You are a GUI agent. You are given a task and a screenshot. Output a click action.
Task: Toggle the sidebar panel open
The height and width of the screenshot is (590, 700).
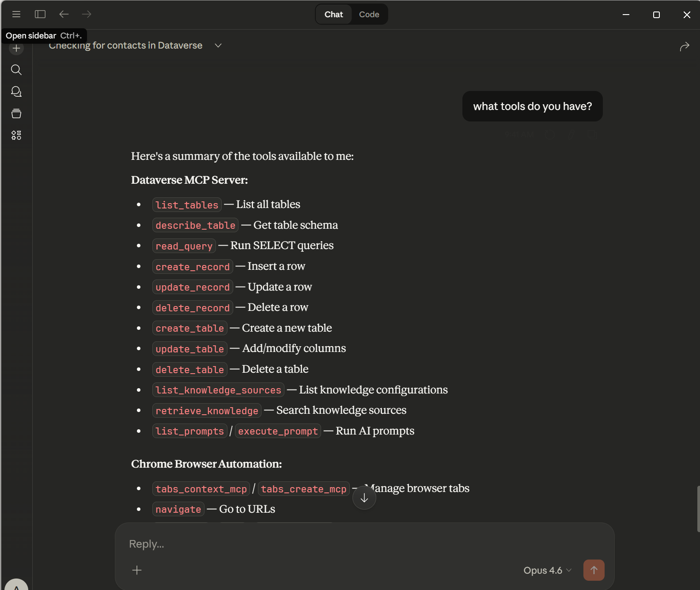(x=40, y=14)
